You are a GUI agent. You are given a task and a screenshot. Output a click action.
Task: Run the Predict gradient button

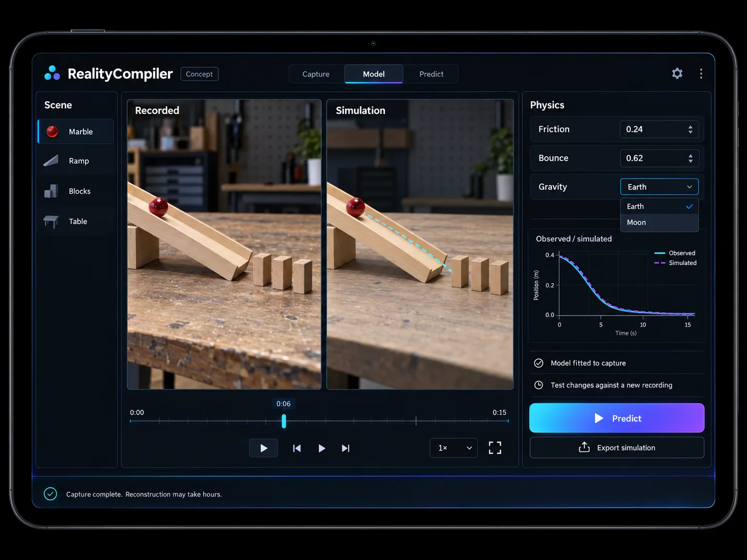[x=616, y=418]
